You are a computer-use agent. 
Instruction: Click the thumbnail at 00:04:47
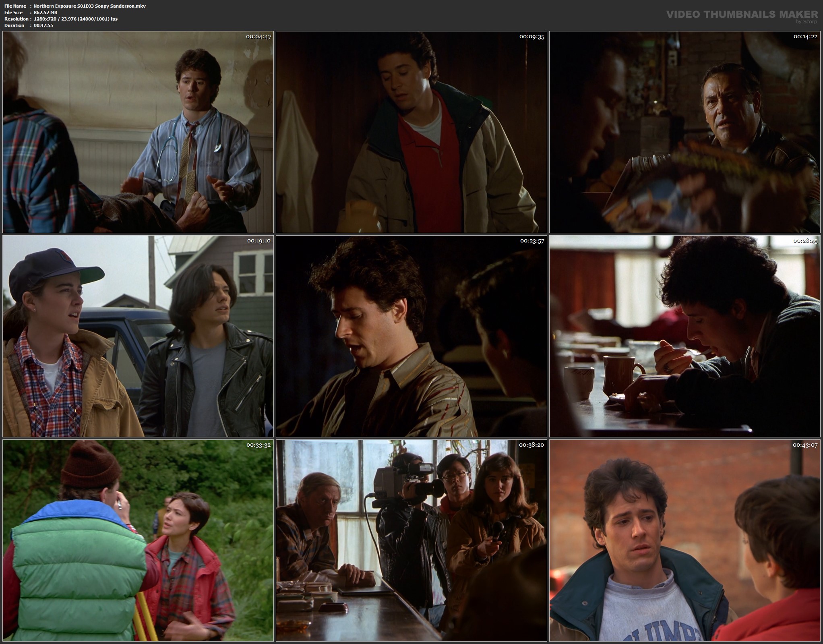click(138, 132)
